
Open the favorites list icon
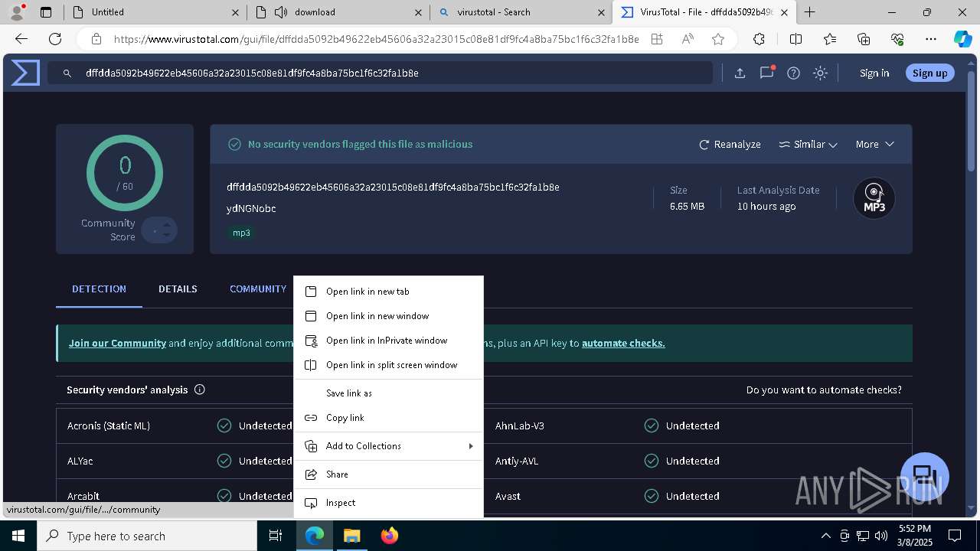pyautogui.click(x=830, y=39)
